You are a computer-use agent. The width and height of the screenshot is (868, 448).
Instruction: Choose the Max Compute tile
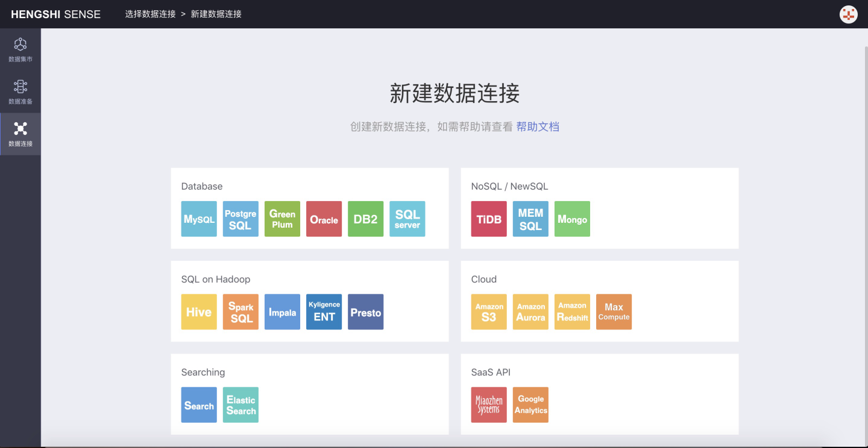[614, 312]
